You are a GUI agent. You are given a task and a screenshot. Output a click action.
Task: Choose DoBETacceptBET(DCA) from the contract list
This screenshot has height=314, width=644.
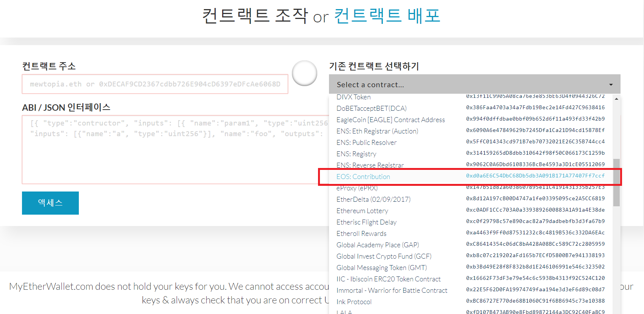click(471, 108)
